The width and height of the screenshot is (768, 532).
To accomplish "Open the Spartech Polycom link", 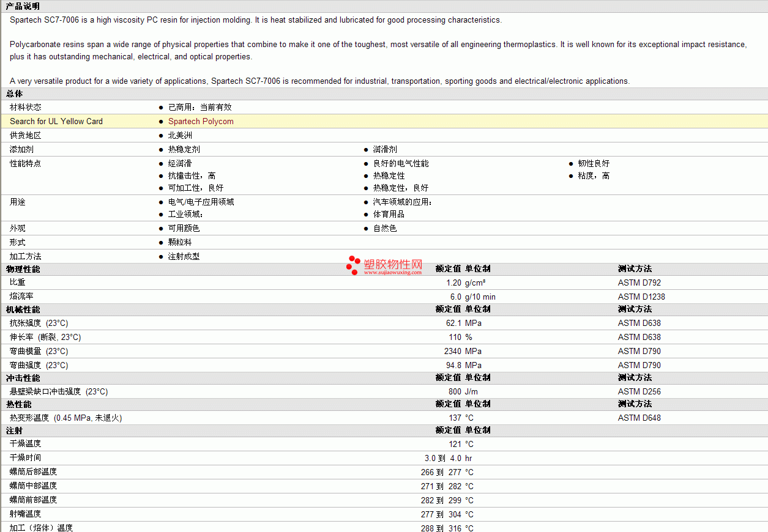I will click(x=201, y=121).
